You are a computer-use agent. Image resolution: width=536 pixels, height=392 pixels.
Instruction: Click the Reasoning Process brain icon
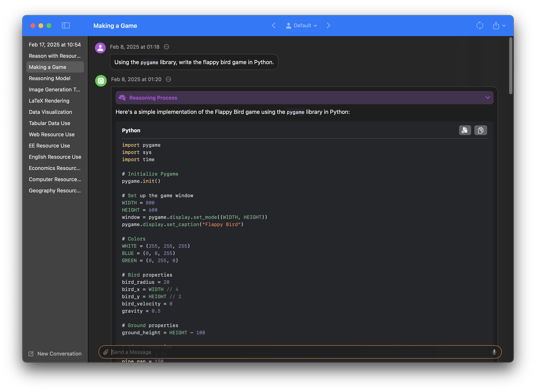(122, 98)
